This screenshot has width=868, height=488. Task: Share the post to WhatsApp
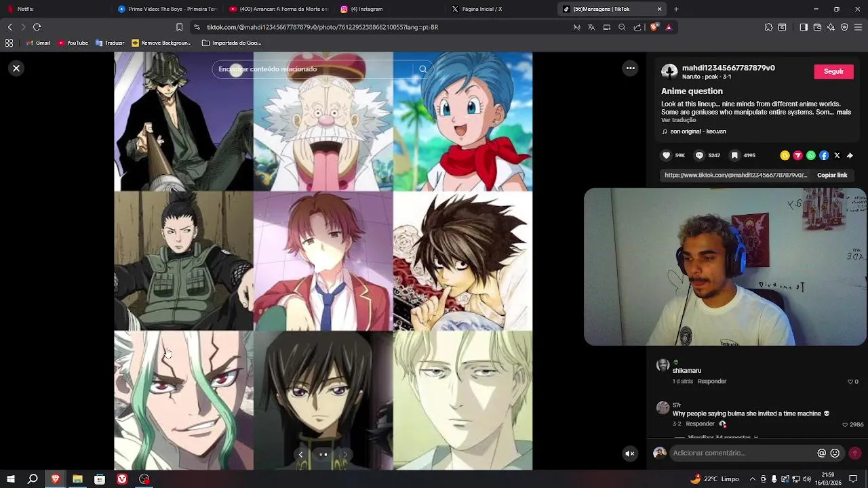[x=811, y=155]
